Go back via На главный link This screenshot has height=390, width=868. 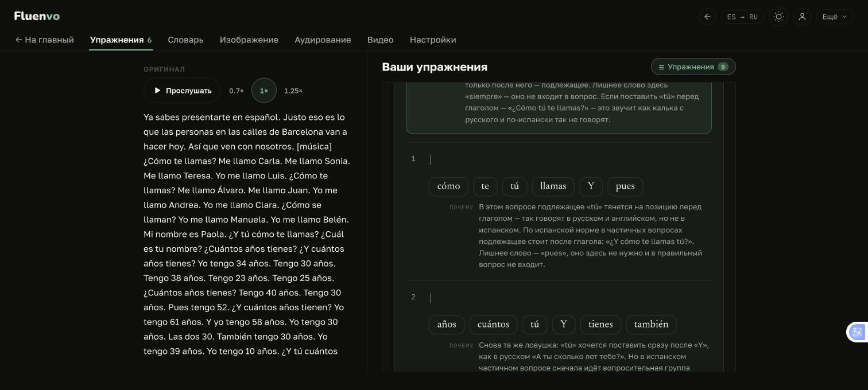[x=44, y=40]
